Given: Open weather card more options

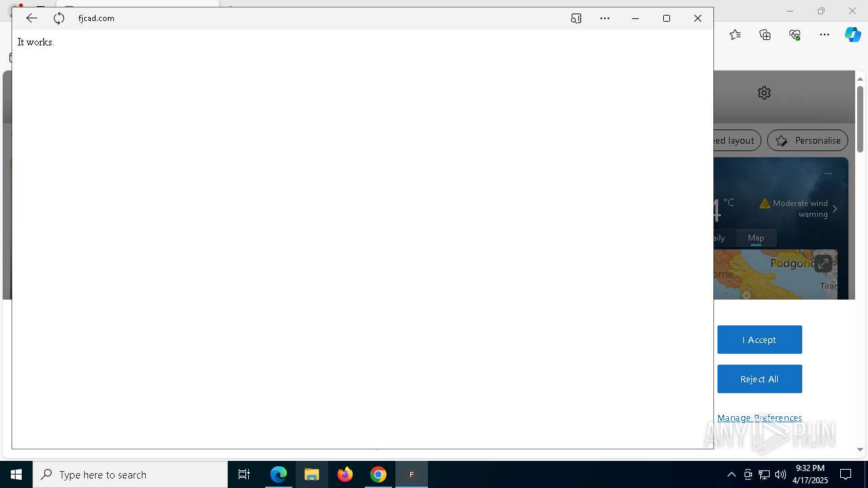Looking at the screenshot, I should [828, 174].
